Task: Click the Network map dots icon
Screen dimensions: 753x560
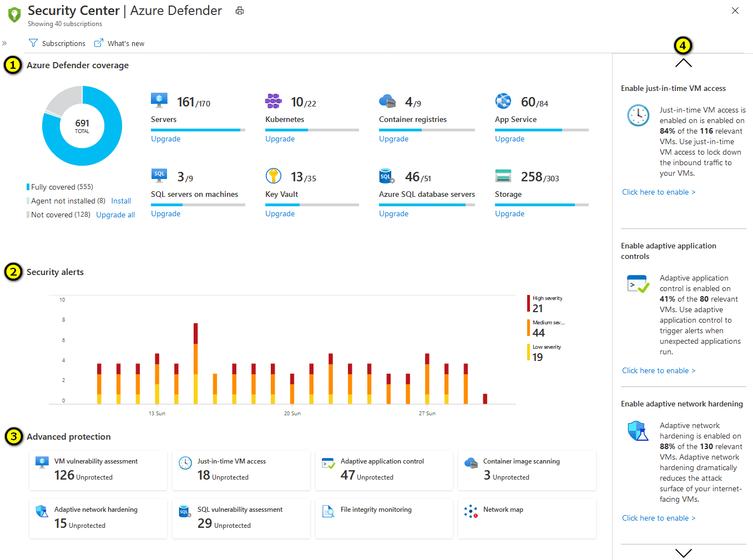Action: (x=471, y=511)
